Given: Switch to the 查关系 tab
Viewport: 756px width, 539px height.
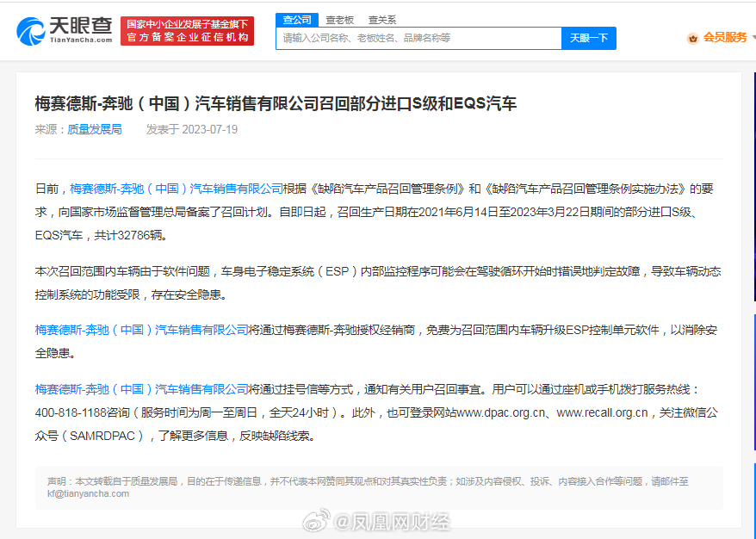Looking at the screenshot, I should pos(381,19).
